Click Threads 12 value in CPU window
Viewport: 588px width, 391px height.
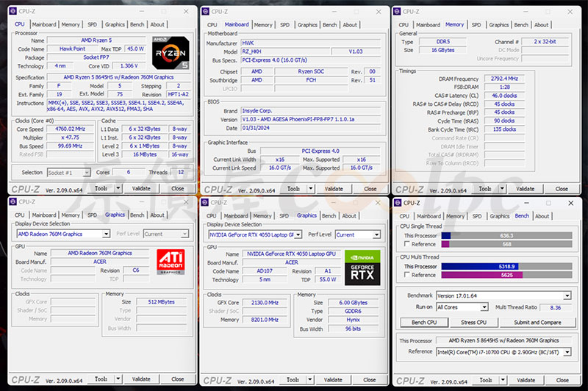[x=181, y=172]
